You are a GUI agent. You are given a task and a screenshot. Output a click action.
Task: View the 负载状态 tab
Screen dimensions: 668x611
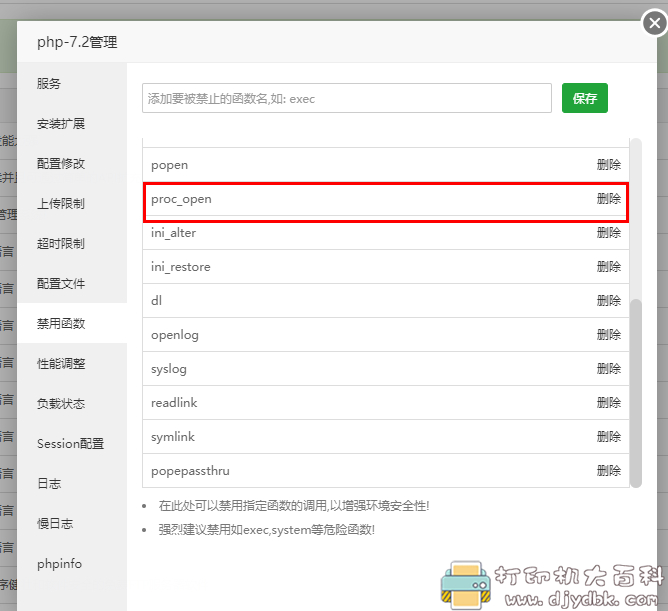60,403
